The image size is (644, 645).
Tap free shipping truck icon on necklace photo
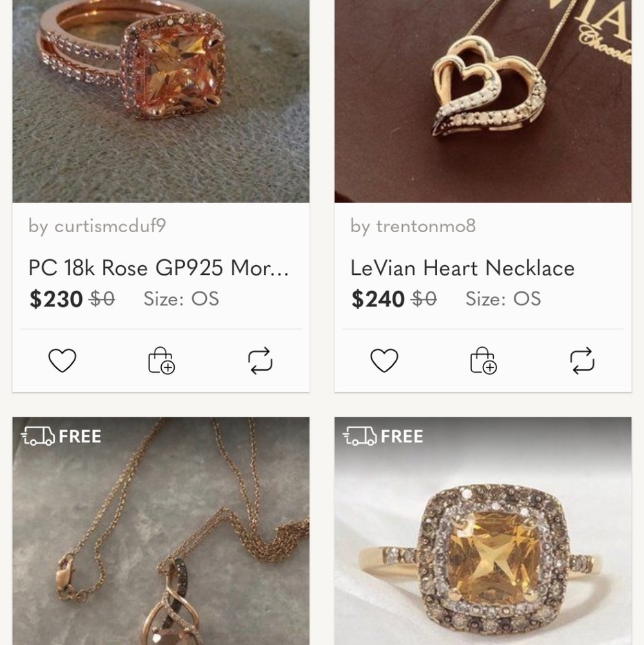point(38,436)
